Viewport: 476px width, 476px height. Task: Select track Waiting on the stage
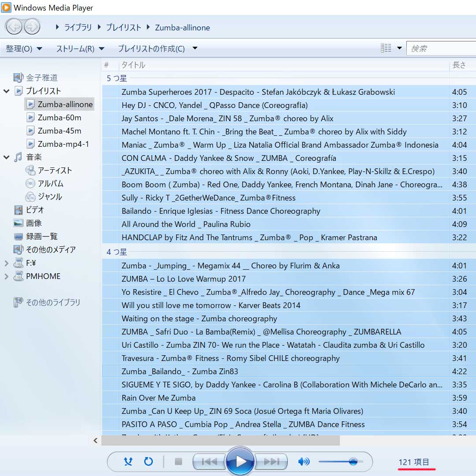[x=289, y=319]
